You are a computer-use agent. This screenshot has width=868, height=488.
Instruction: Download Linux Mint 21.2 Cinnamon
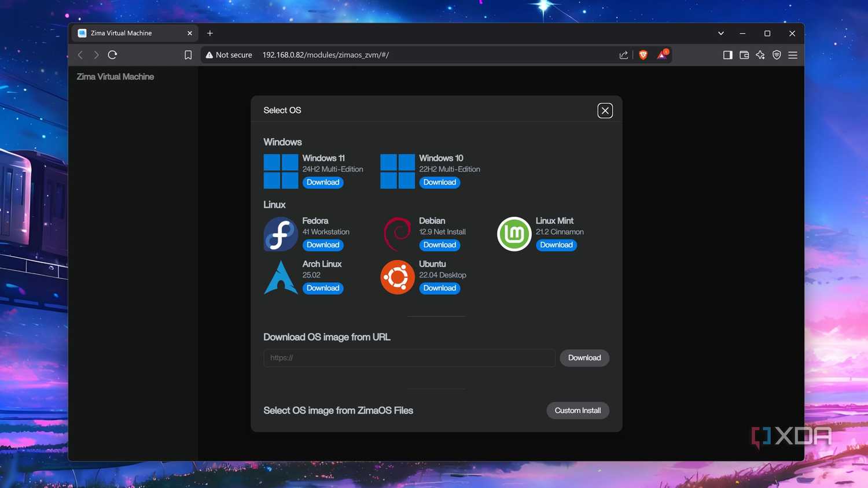pyautogui.click(x=557, y=245)
